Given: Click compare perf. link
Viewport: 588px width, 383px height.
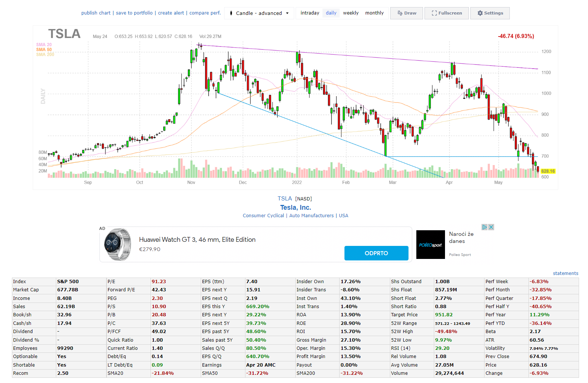Looking at the screenshot, I should [x=205, y=13].
